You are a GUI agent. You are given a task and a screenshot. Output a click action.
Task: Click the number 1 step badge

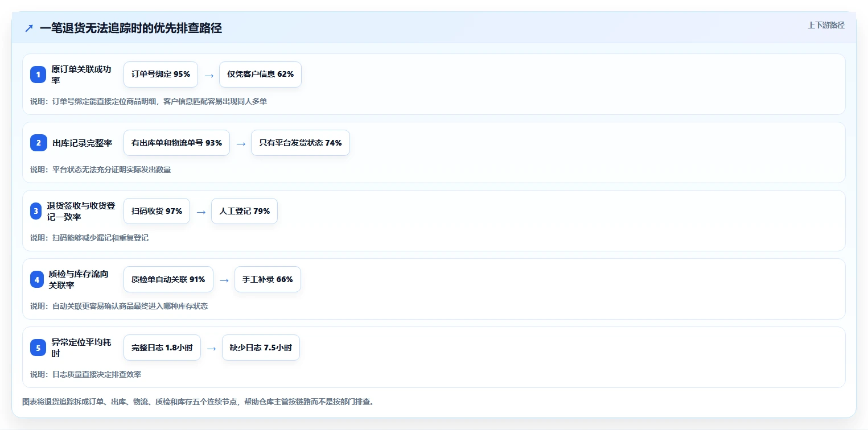click(x=38, y=75)
